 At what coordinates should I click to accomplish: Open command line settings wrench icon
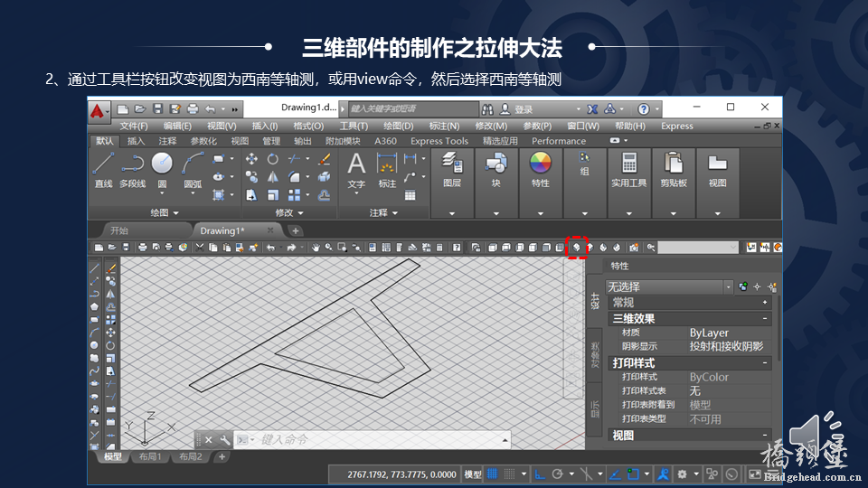(x=224, y=440)
